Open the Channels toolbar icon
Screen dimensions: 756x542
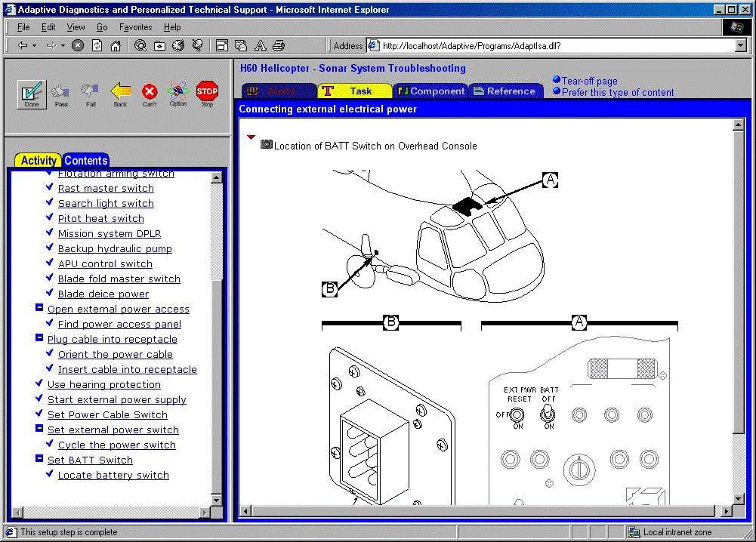coord(197,45)
